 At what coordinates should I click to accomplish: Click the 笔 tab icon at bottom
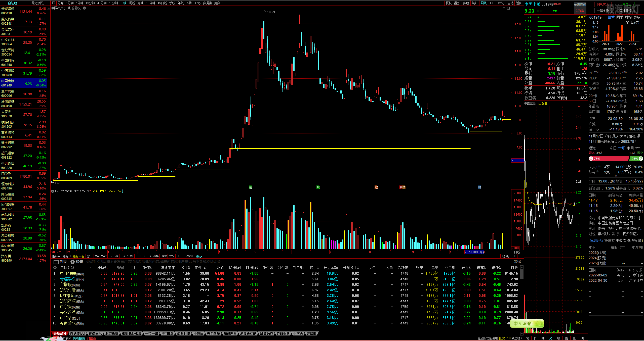pos(528,338)
